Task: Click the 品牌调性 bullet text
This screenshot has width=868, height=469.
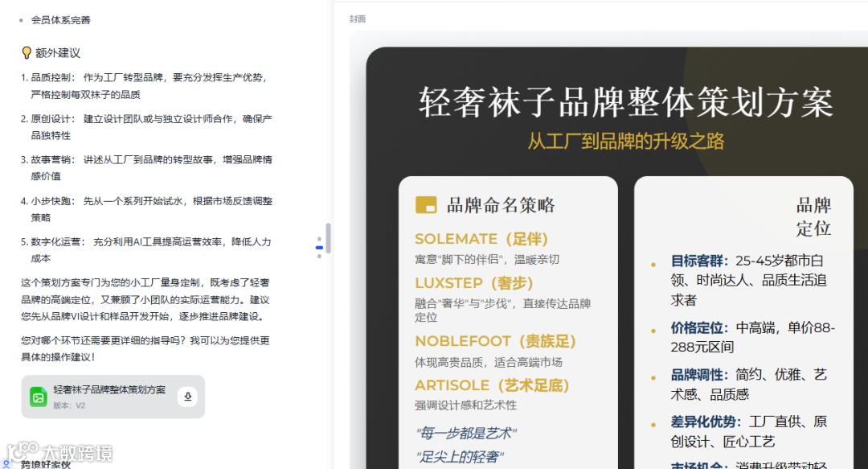Action: pyautogui.click(x=749, y=385)
